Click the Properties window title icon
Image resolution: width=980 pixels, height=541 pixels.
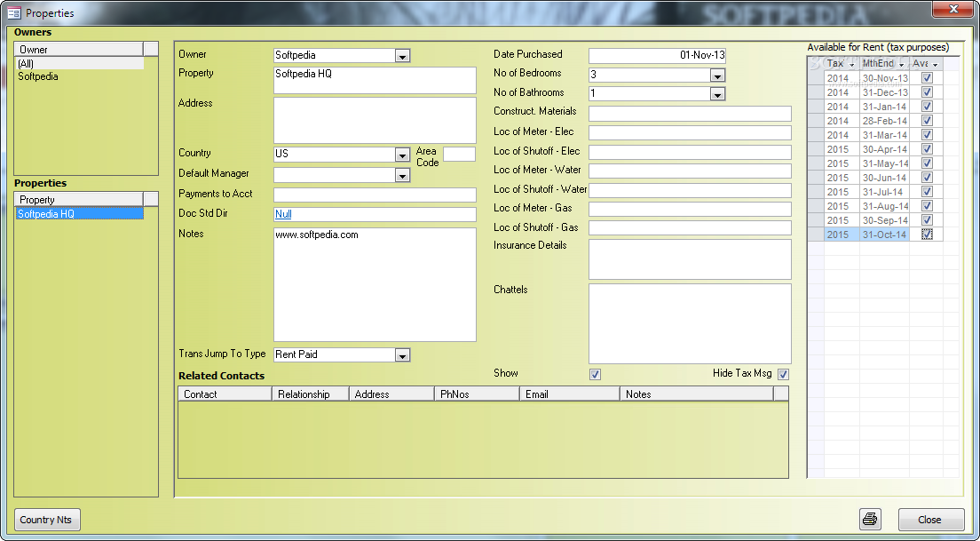point(13,12)
